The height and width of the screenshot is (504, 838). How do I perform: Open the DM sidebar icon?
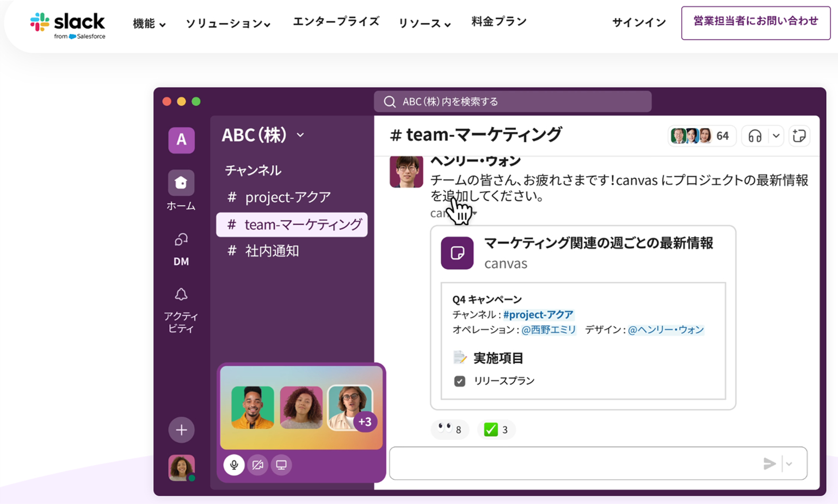(181, 240)
